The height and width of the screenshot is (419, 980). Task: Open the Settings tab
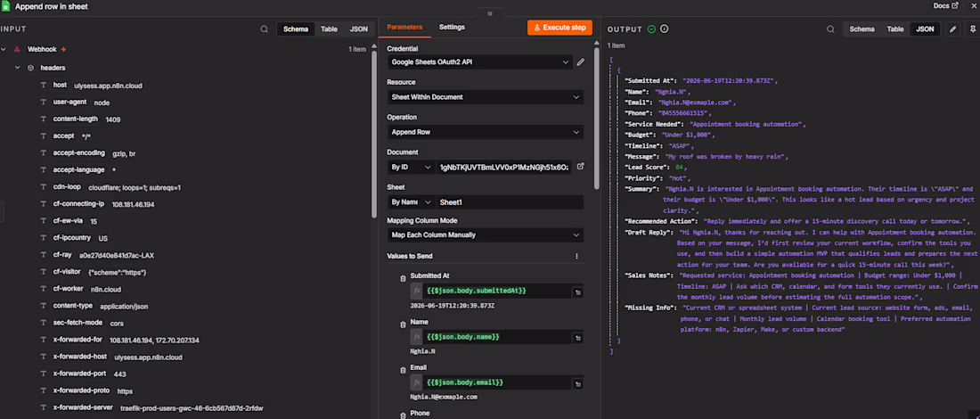[x=452, y=28]
